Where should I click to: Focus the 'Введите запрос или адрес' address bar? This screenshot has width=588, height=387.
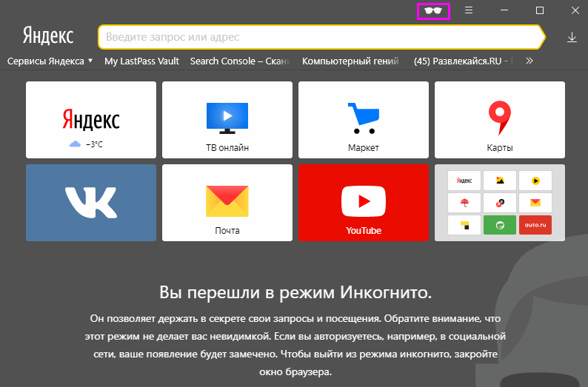321,37
